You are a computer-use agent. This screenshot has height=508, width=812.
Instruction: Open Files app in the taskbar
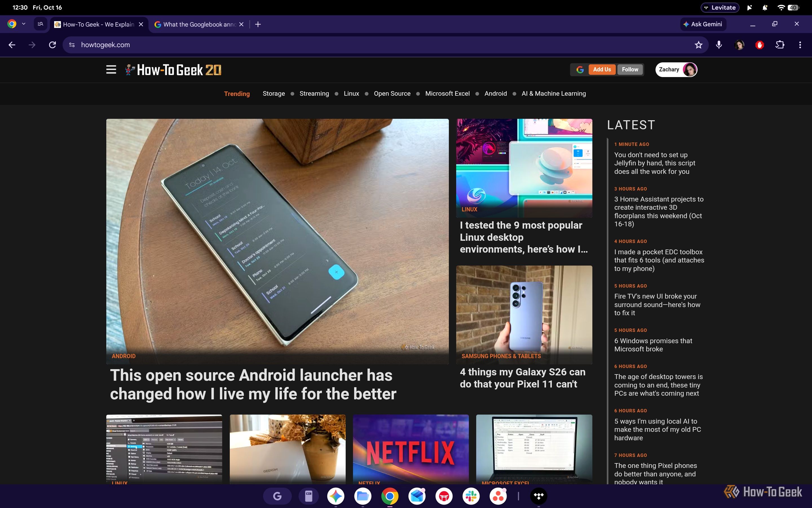tap(363, 496)
